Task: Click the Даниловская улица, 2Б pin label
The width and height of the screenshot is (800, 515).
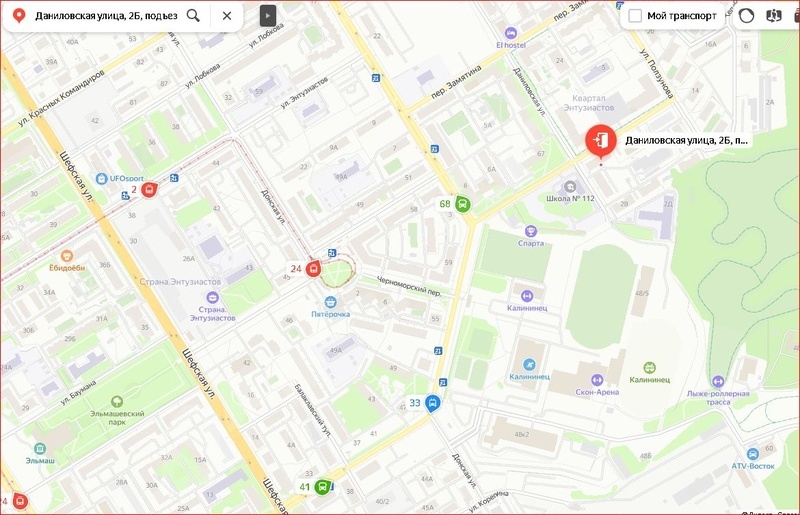Action: coord(686,141)
